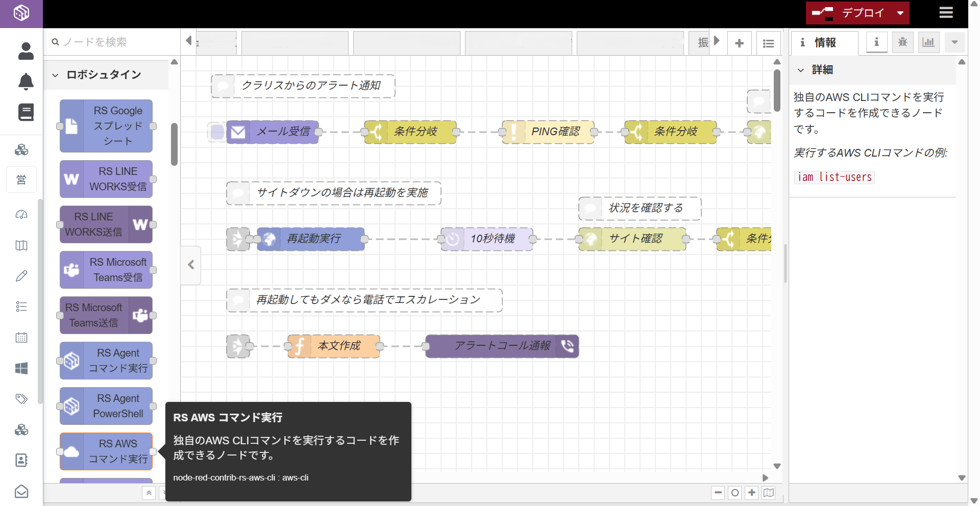Click the canvas vertical scrollbar thumb

(x=777, y=91)
